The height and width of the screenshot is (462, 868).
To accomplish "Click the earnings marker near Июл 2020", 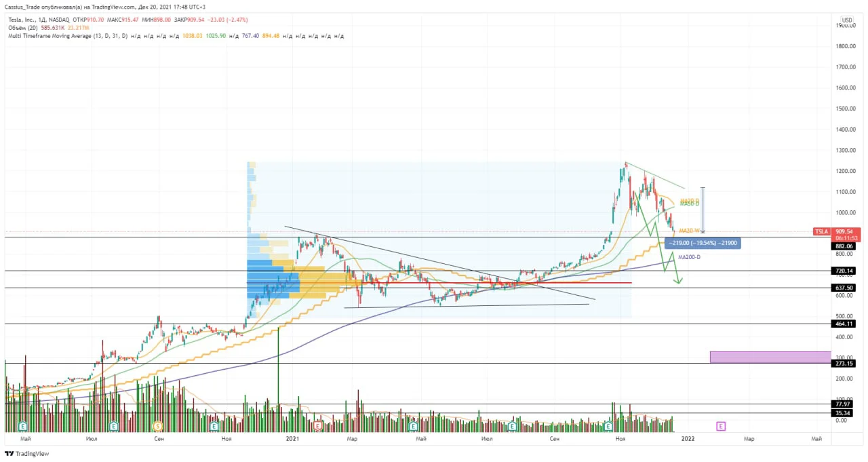I will point(115,426).
